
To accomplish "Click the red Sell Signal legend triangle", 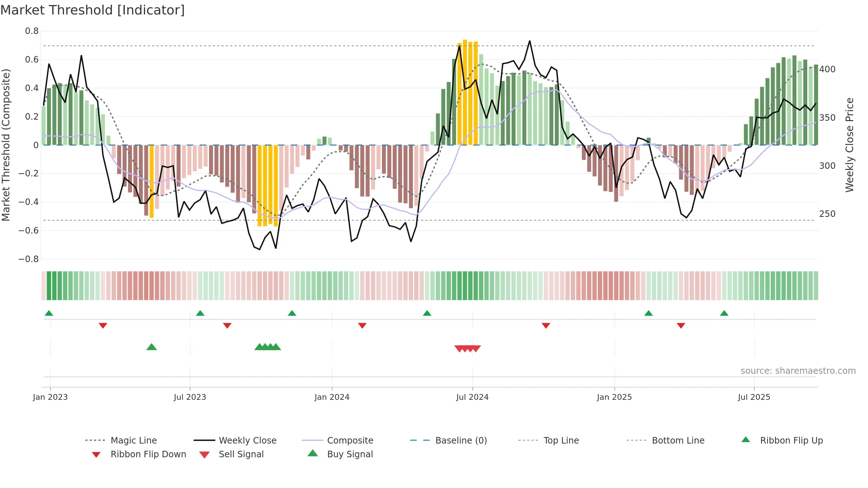I will (x=204, y=455).
